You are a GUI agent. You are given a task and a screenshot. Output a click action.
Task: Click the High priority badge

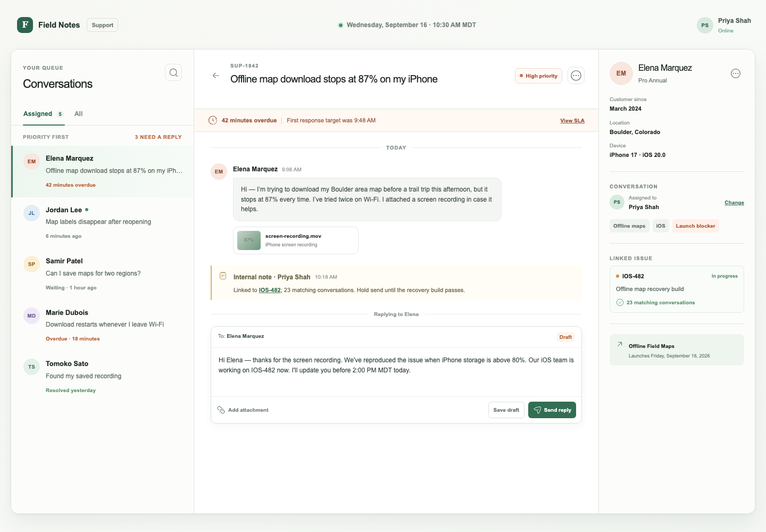[538, 76]
